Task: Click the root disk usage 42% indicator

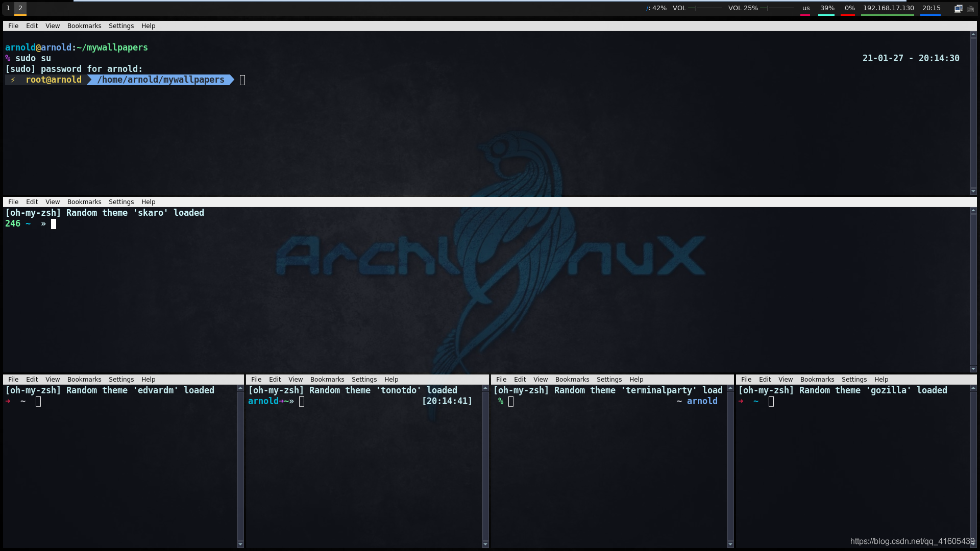Action: coord(656,8)
